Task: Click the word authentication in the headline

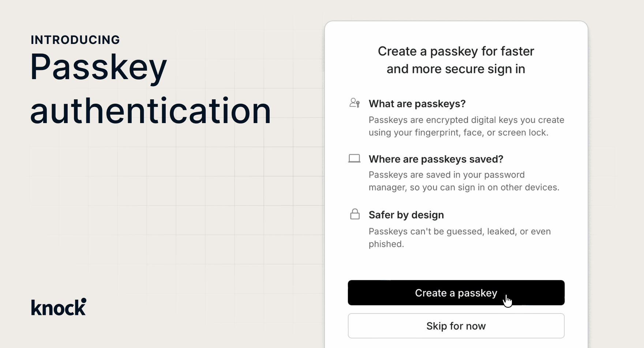Action: [x=151, y=111]
